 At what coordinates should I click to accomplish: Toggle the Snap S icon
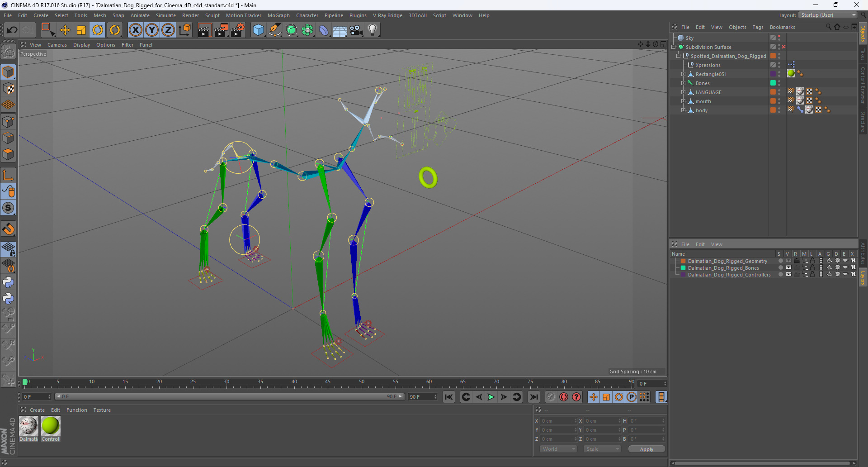point(8,208)
